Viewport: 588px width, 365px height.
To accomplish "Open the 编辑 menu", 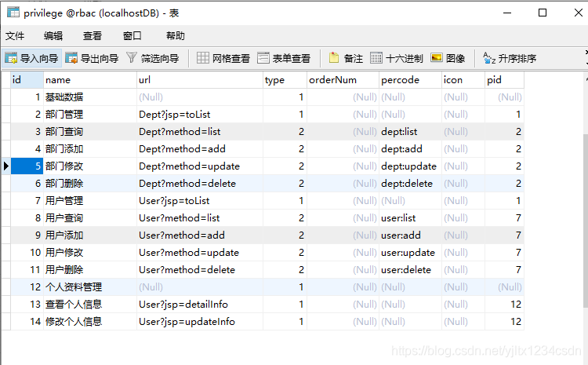I will (53, 35).
